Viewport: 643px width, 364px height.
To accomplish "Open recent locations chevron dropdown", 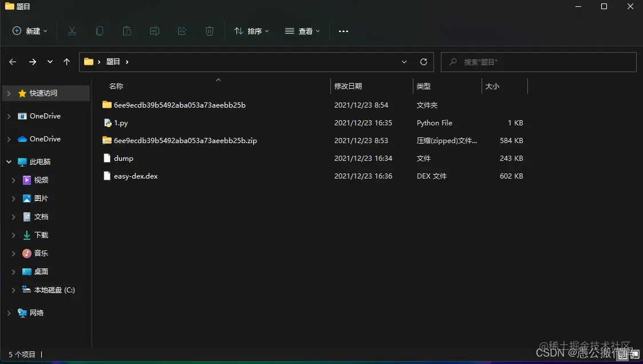I will pyautogui.click(x=50, y=62).
